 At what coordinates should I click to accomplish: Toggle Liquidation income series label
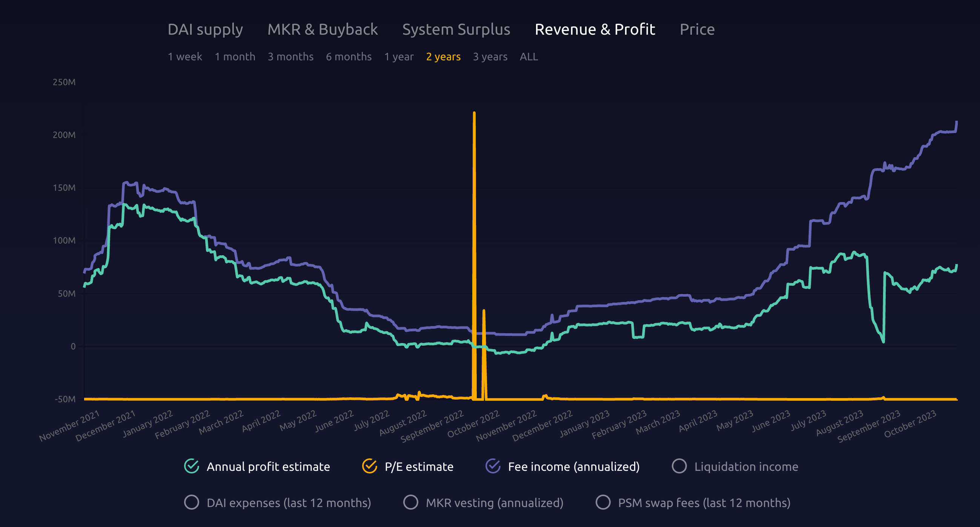746,467
